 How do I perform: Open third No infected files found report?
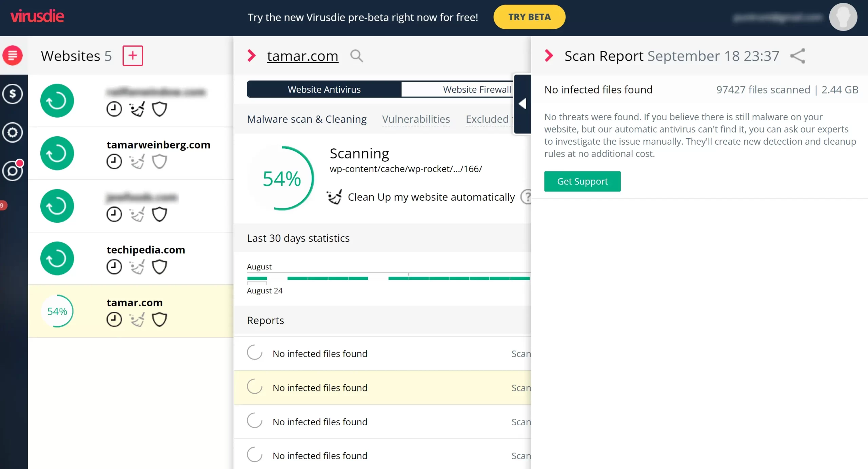(382, 422)
